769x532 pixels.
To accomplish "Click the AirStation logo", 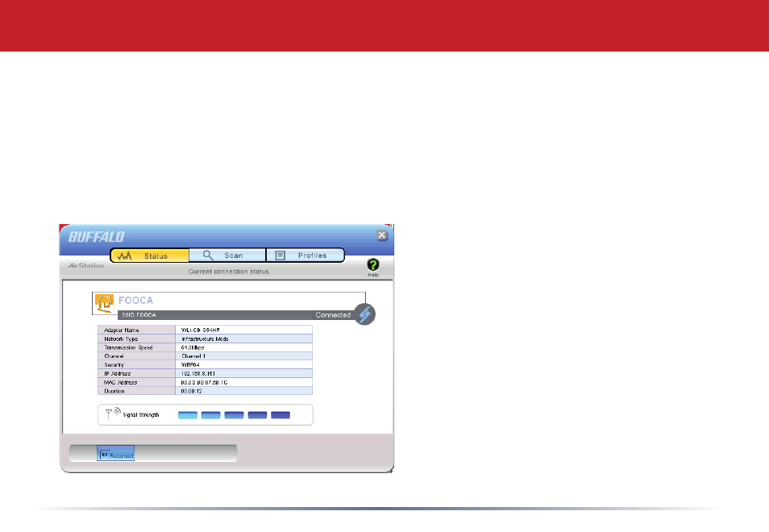I will pos(85,265).
